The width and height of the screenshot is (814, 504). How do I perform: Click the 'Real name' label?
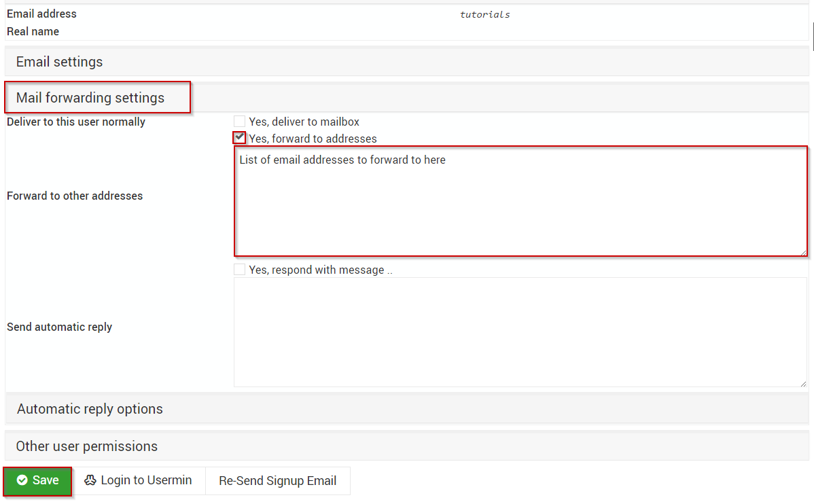click(x=33, y=32)
